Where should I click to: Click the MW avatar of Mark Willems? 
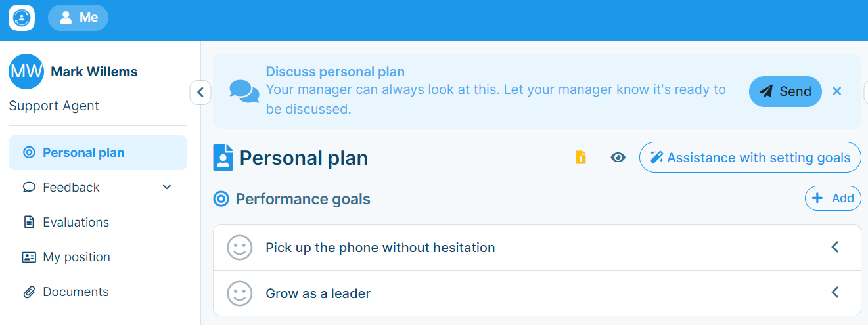tap(26, 72)
